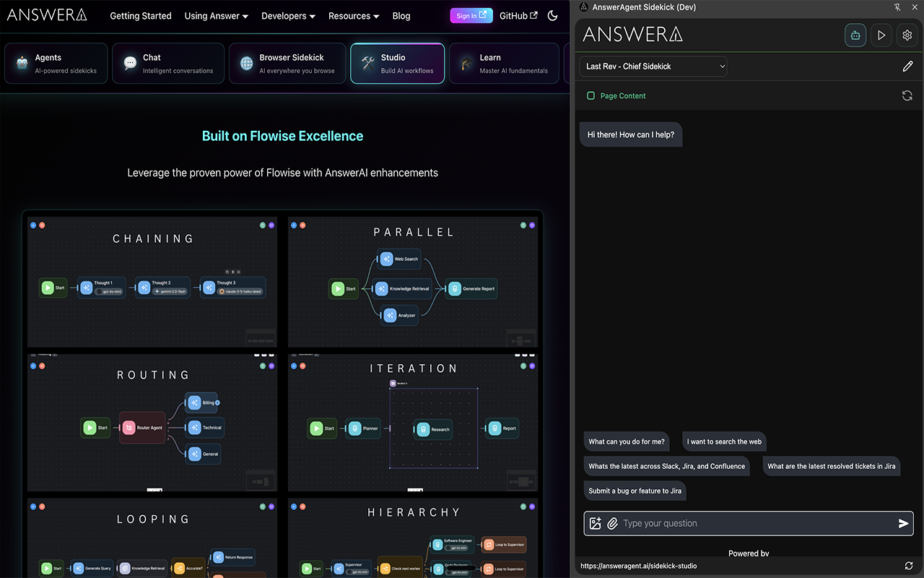Image resolution: width=924 pixels, height=578 pixels.
Task: Unpin the AnswerAgent Sidekick panel
Action: (897, 7)
